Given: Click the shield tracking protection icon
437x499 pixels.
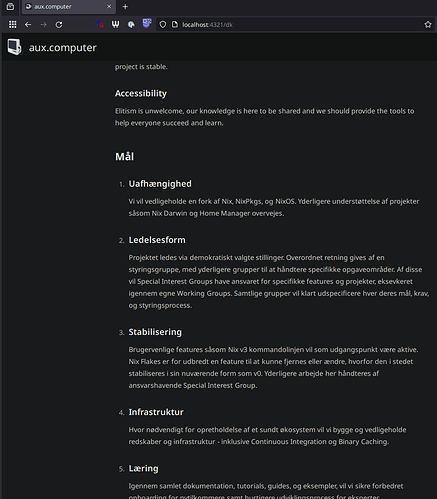Looking at the screenshot, I should pyautogui.click(x=163, y=24).
